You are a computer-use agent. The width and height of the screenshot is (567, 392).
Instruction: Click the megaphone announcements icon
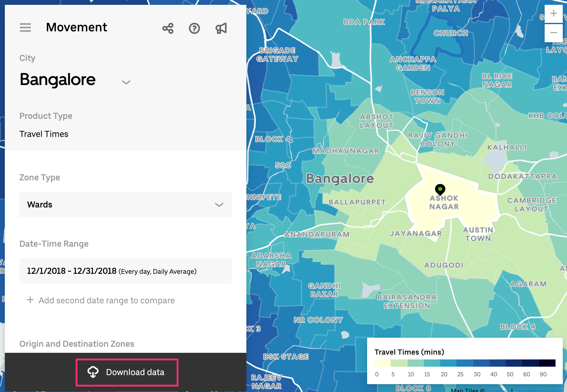[x=221, y=28]
